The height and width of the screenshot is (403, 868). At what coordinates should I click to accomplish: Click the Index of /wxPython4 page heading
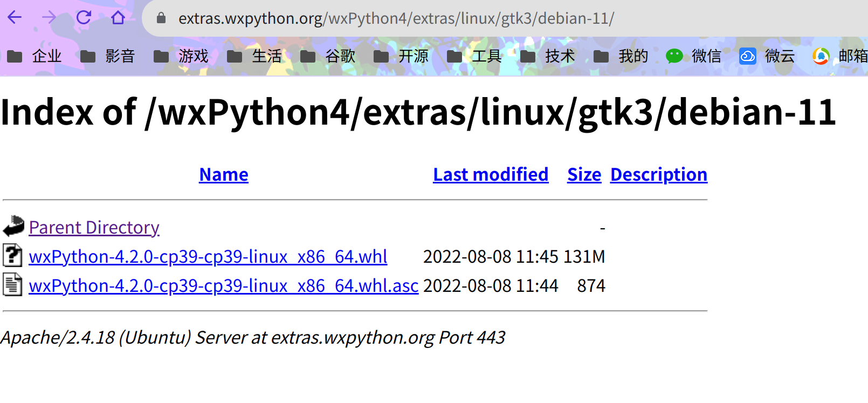point(418,113)
